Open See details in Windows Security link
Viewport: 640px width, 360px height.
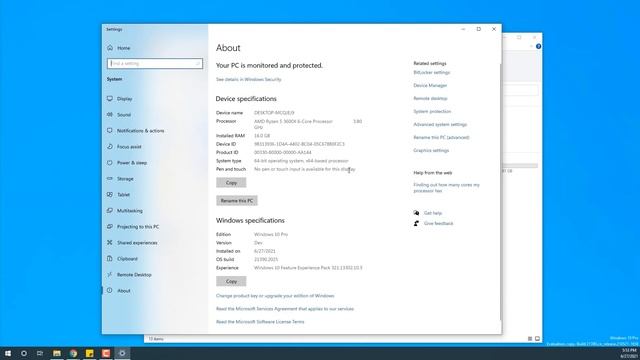249,80
